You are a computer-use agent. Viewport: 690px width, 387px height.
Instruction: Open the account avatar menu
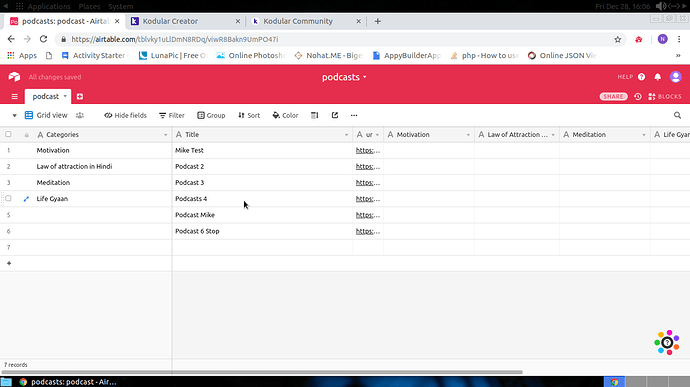675,77
